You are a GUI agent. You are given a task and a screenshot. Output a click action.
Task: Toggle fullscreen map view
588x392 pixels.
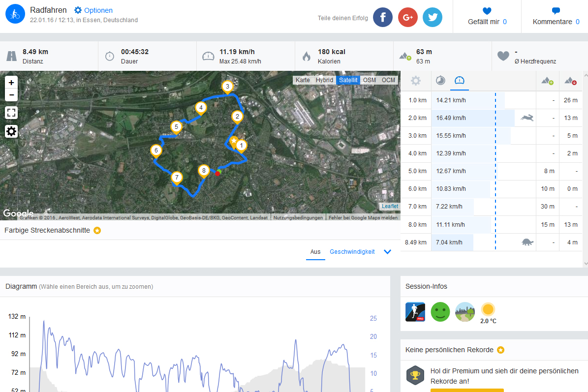pos(11,113)
